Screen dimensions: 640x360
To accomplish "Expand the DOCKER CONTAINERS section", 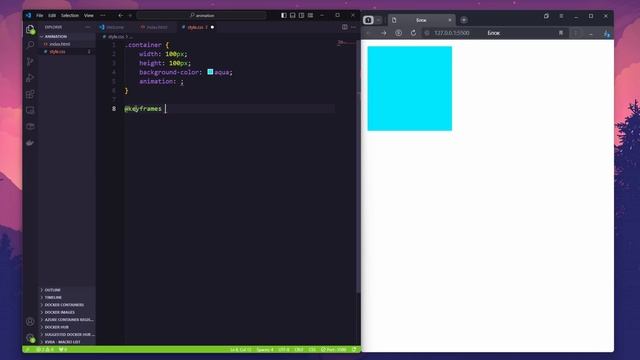I will pyautogui.click(x=67, y=304).
